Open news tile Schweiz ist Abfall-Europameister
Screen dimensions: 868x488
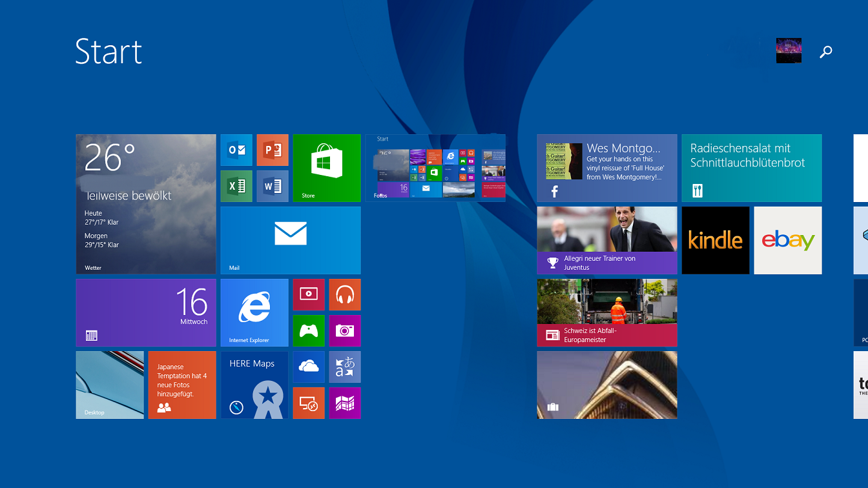pos(607,313)
